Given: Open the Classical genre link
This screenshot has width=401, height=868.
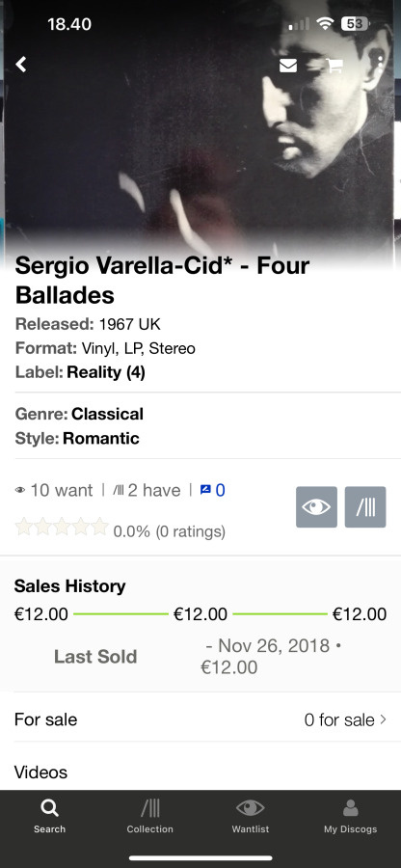Looking at the screenshot, I should click(x=107, y=414).
